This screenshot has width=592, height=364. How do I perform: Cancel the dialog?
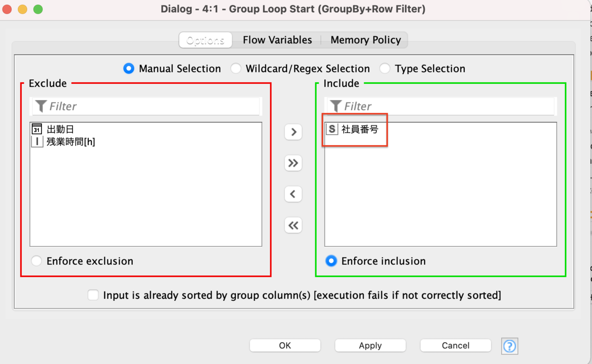coord(455,345)
